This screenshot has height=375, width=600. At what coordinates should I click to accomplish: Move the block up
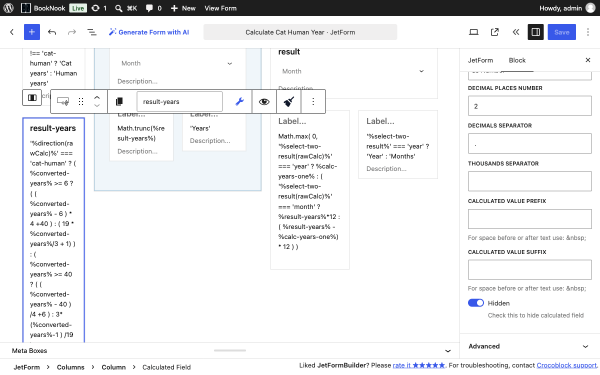[97, 98]
